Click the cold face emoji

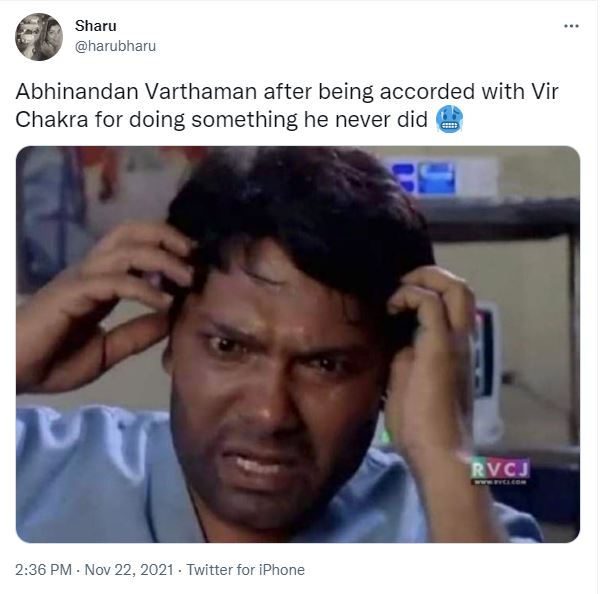coord(449,119)
